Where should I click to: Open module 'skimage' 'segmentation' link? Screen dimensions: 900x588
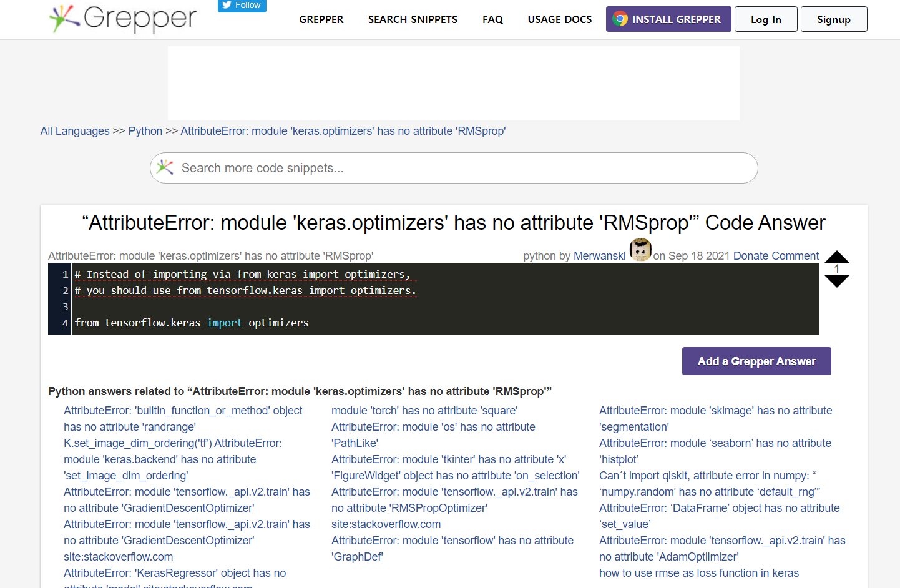pyautogui.click(x=716, y=419)
